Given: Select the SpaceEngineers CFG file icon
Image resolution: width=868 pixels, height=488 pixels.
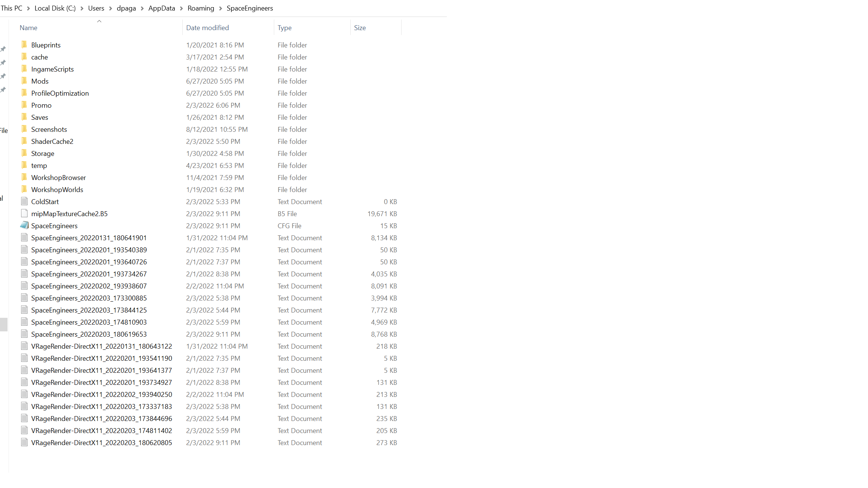Looking at the screenshot, I should [x=24, y=226].
